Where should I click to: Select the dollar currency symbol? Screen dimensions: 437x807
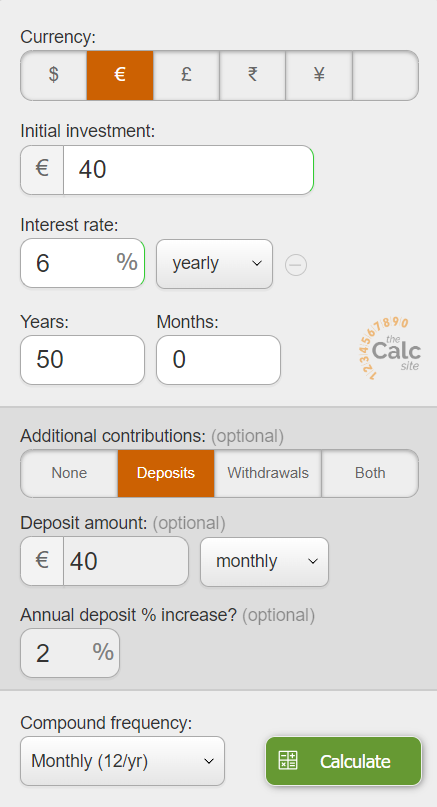[54, 75]
